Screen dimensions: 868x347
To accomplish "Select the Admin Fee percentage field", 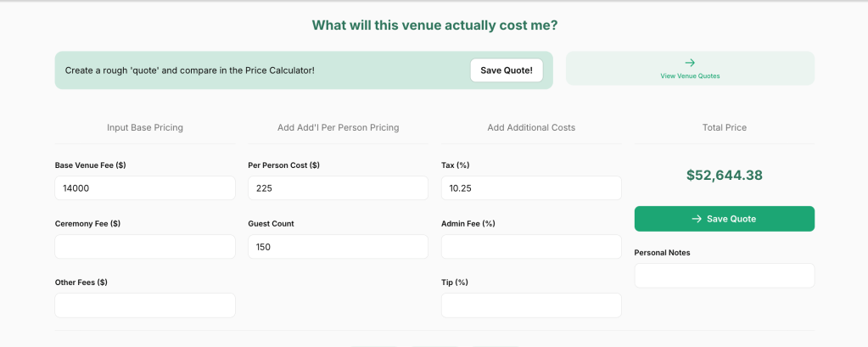I will tap(531, 247).
